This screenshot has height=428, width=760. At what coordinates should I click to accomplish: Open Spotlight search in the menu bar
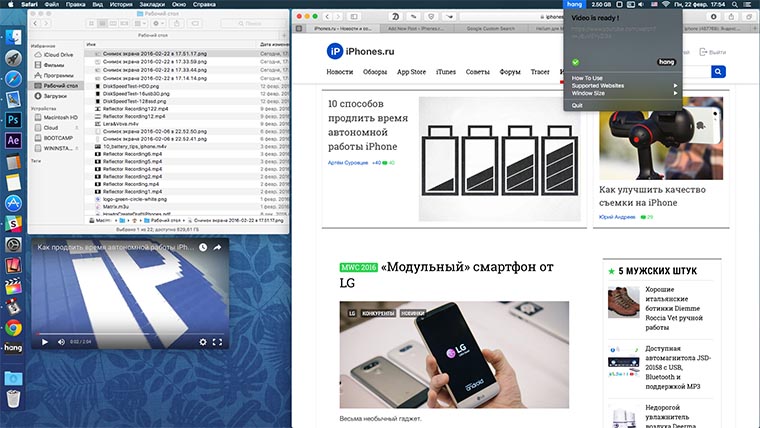tap(735, 4)
